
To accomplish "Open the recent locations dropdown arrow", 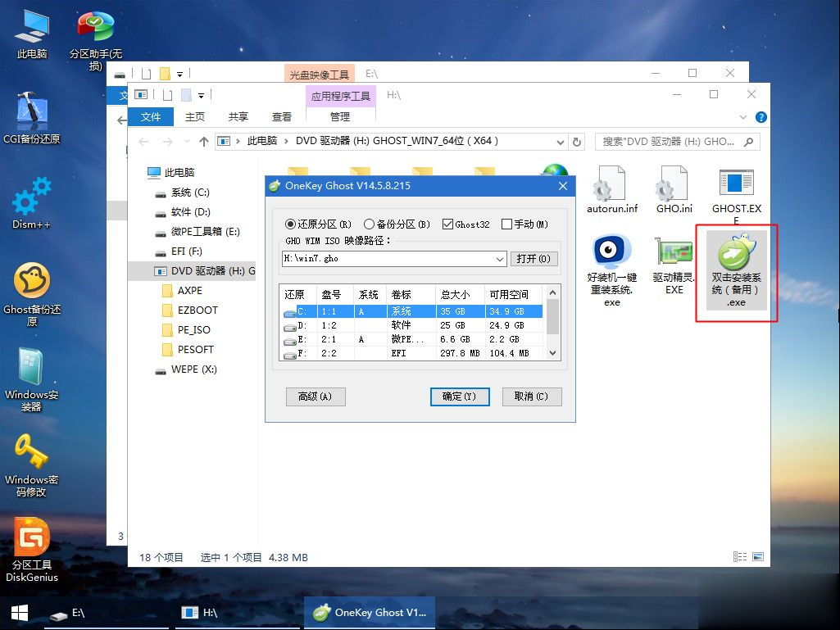I will 186,142.
